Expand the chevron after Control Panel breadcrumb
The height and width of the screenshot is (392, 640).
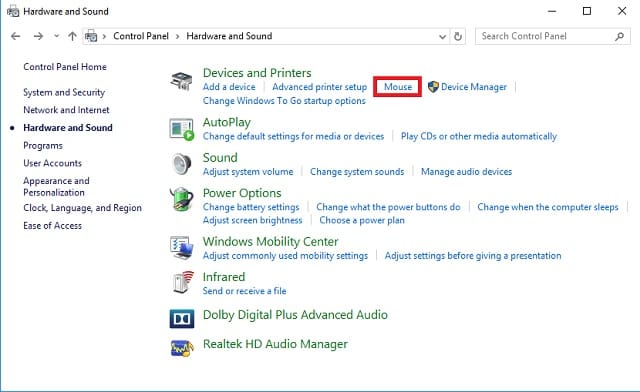coord(178,36)
